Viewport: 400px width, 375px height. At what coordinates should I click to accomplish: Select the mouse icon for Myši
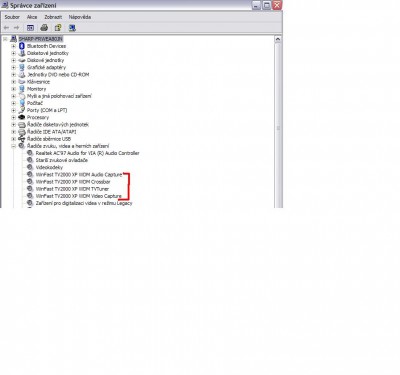click(x=22, y=96)
